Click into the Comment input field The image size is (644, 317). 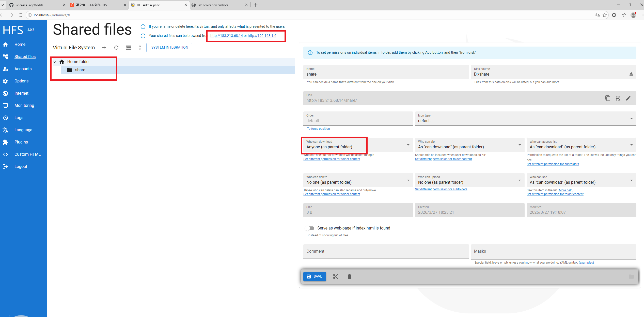pos(386,251)
